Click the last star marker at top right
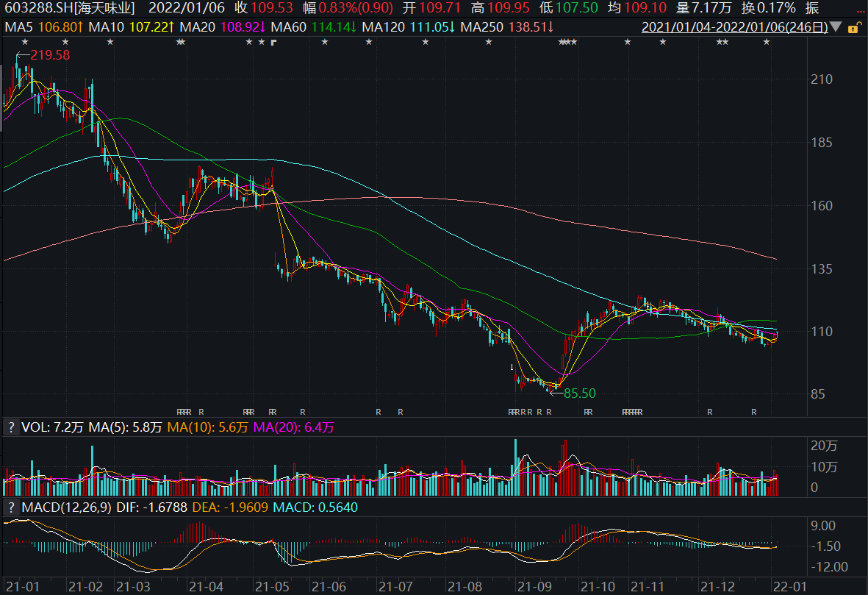The width and height of the screenshot is (868, 595). click(x=767, y=42)
